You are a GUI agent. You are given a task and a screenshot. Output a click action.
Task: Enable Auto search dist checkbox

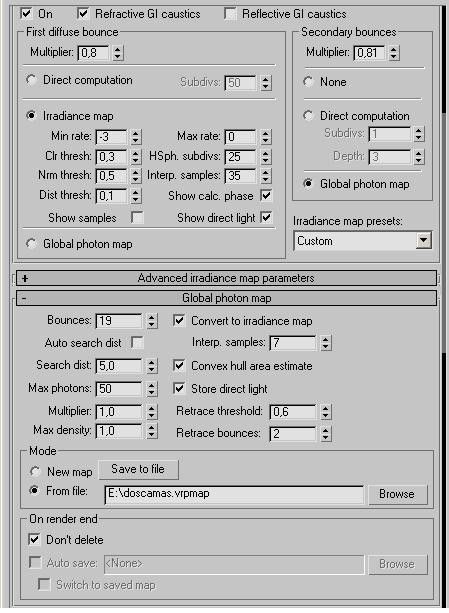click(137, 343)
